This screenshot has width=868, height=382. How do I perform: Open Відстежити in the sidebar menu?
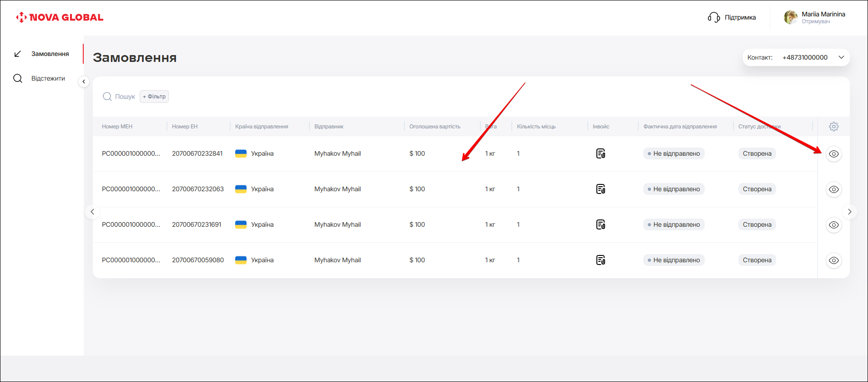tap(48, 78)
